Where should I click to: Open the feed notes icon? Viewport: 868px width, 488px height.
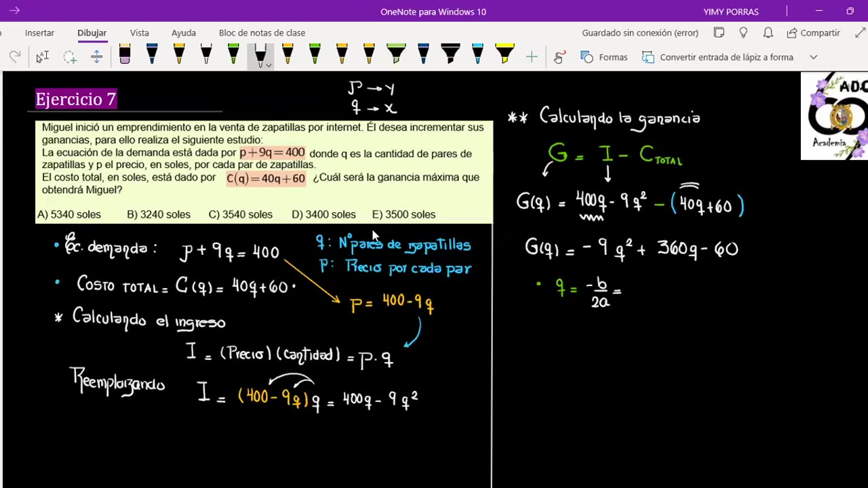click(719, 33)
